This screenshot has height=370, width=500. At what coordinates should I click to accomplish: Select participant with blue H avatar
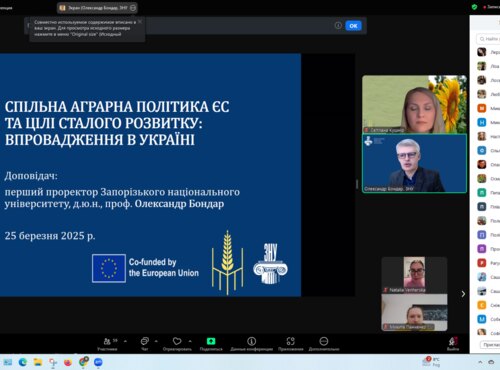coord(482,122)
